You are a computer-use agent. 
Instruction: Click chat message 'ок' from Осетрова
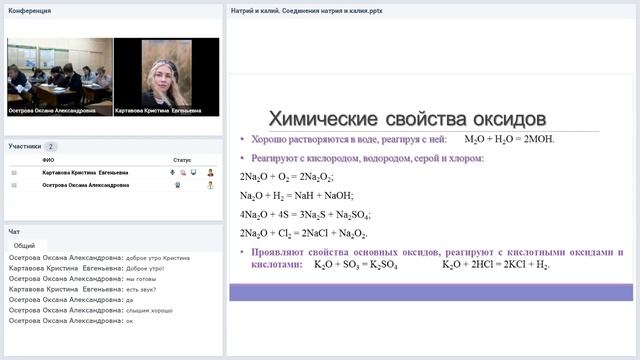click(x=129, y=321)
